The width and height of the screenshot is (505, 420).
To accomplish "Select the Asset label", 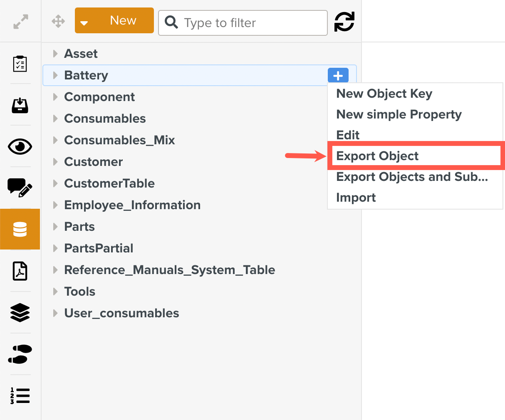I will click(x=81, y=54).
